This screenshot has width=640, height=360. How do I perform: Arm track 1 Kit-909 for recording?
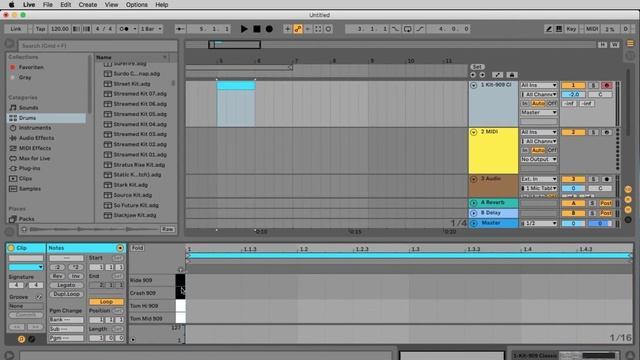click(x=607, y=85)
